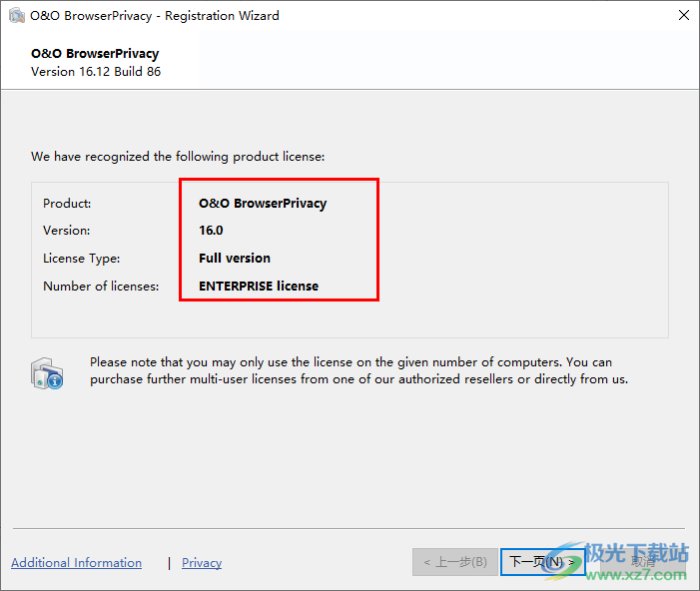Click the product value 'O&O BrowserPrivacy'
Image resolution: width=700 pixels, height=591 pixels.
[263, 204]
